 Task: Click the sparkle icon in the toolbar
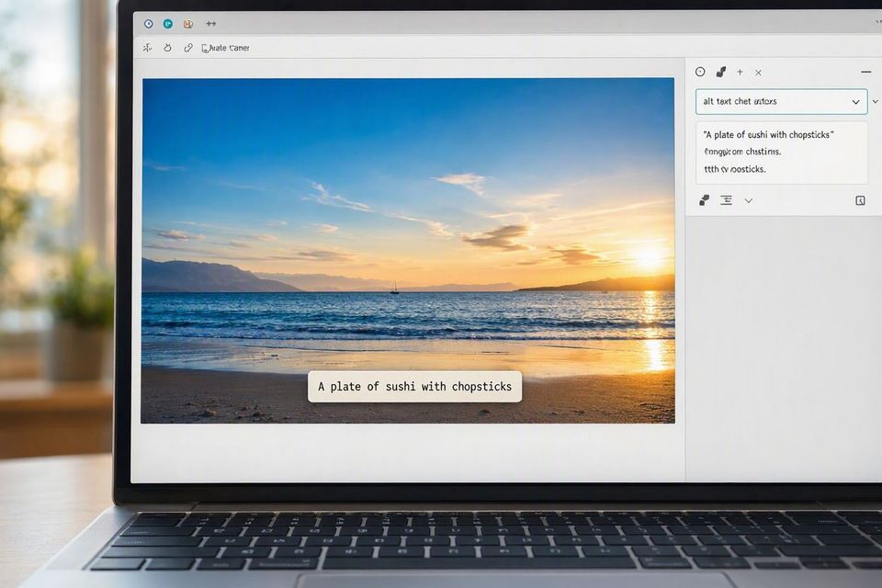point(147,48)
